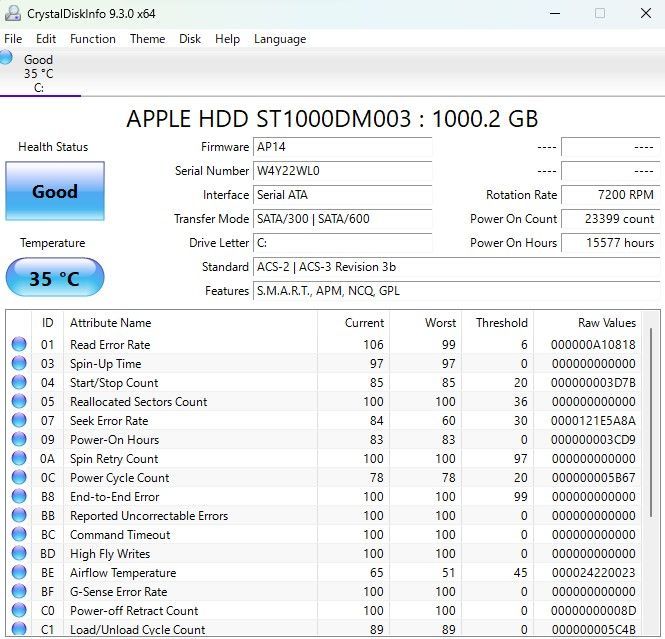Select the C: disk tab at top
This screenshot has width=665, height=639.
click(39, 73)
